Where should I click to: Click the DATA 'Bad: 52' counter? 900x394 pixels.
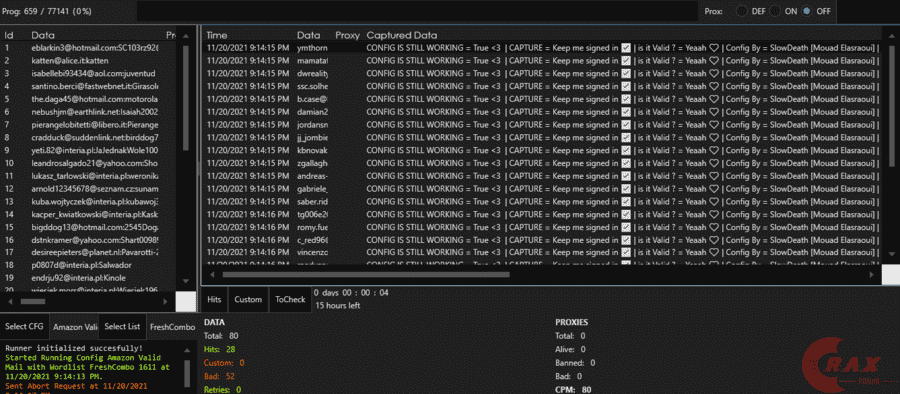pyautogui.click(x=220, y=376)
